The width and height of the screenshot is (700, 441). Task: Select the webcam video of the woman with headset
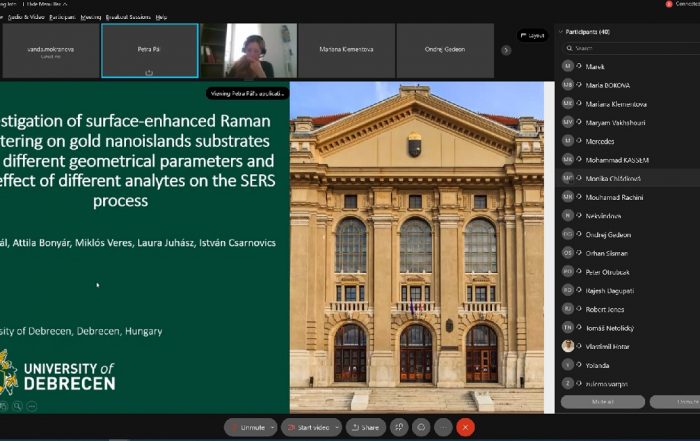pyautogui.click(x=249, y=50)
